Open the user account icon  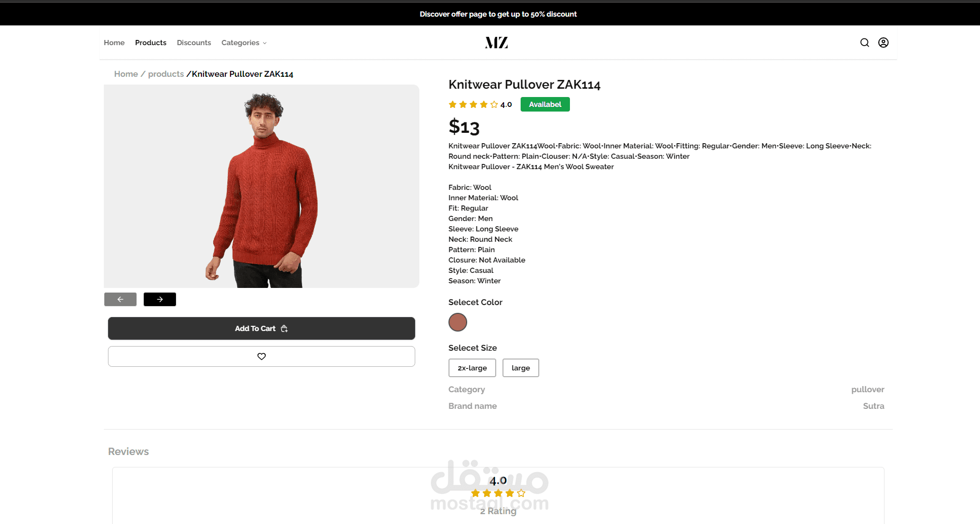[x=883, y=43]
